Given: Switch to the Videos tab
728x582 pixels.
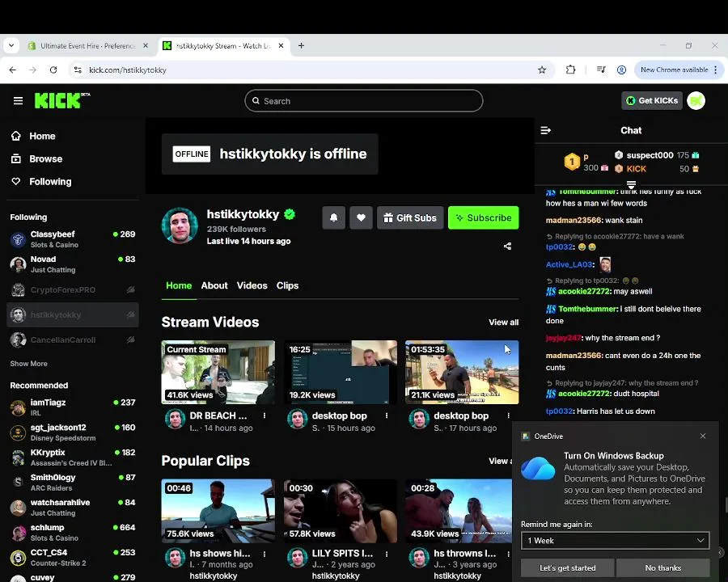Looking at the screenshot, I should [x=252, y=285].
